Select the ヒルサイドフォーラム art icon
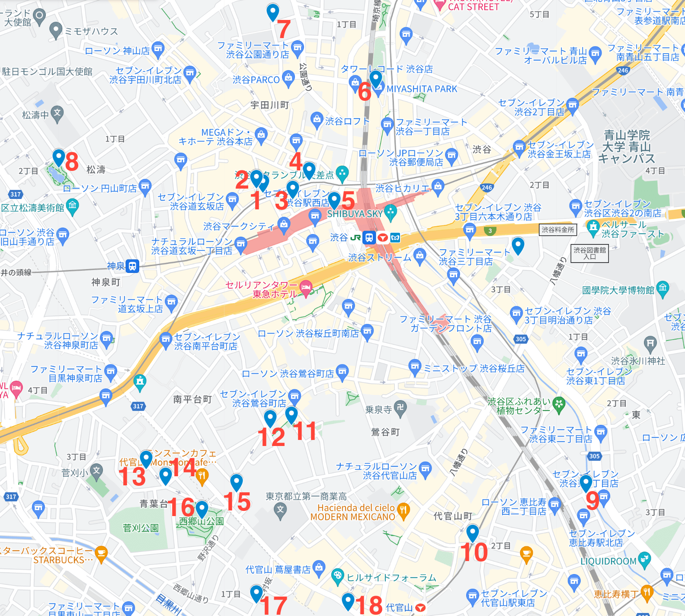Screen dimensions: 685x616 click(x=337, y=576)
